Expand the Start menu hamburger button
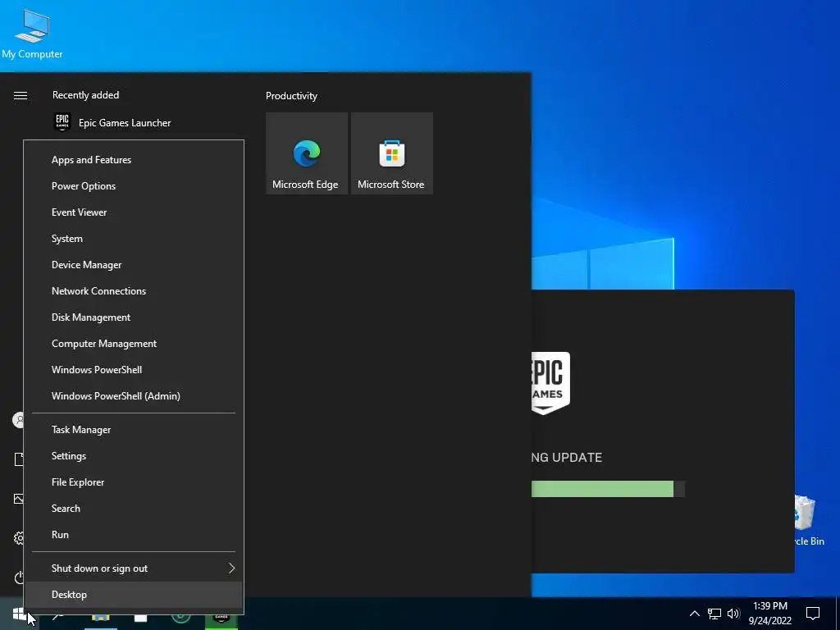840x630 pixels. [21, 95]
